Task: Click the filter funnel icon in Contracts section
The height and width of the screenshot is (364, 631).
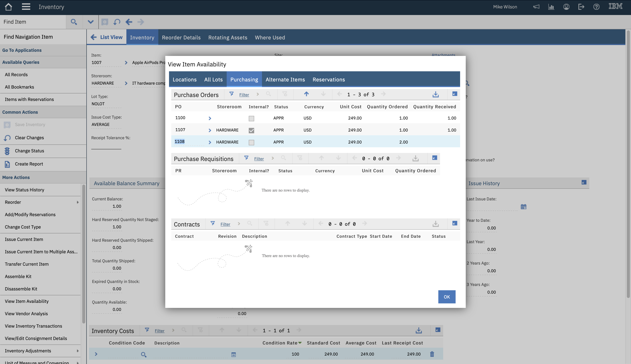Action: pos(213,223)
